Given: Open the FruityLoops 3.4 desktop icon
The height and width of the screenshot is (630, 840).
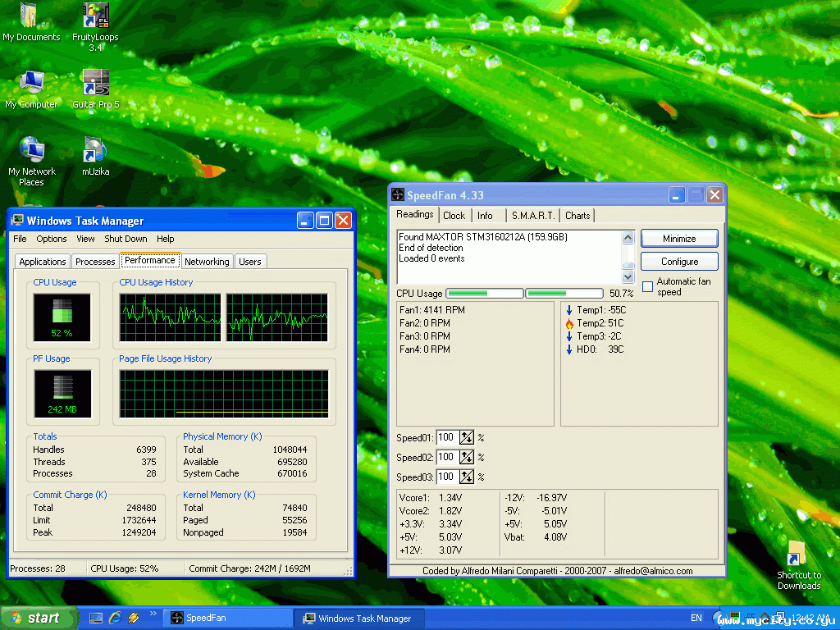Looking at the screenshot, I should tap(95, 17).
